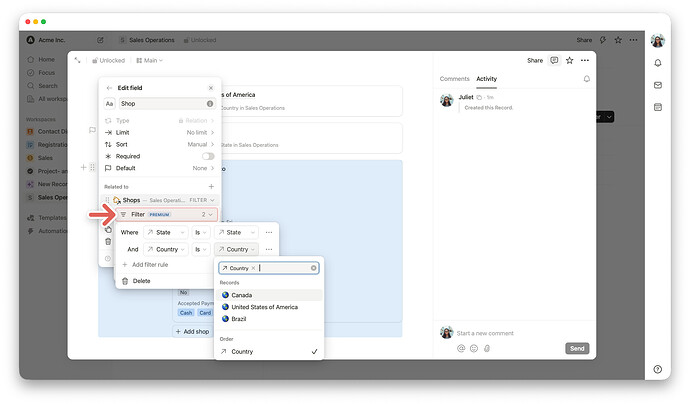Screen dimensions: 690x404
Task: Click the mention @ icon
Action: point(461,348)
